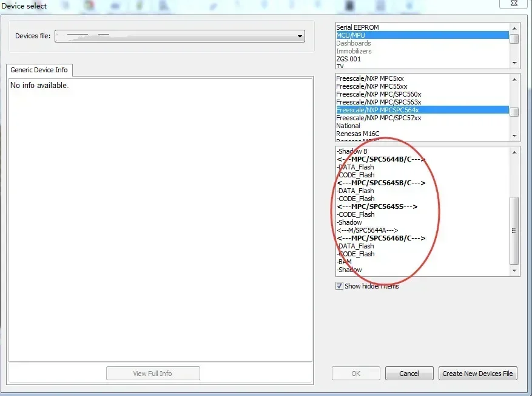This screenshot has height=396, width=532.
Task: Click category list scroll down arrow
Action: 514,63
